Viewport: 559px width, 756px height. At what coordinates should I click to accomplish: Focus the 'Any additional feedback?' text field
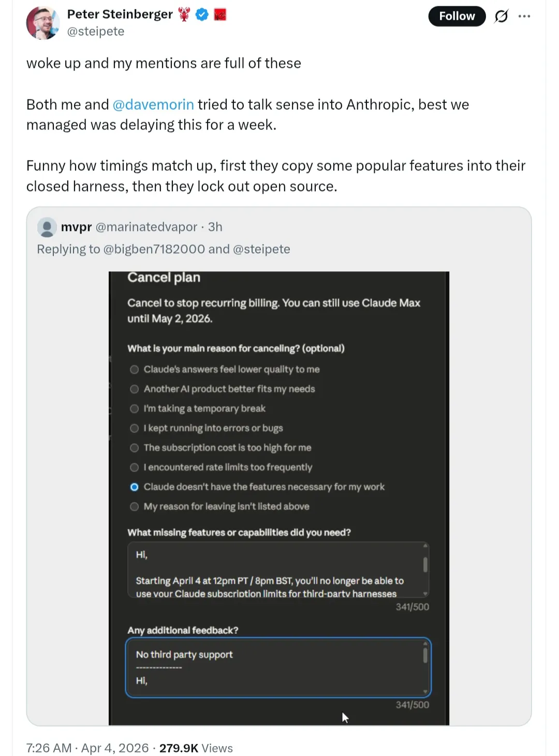274,667
